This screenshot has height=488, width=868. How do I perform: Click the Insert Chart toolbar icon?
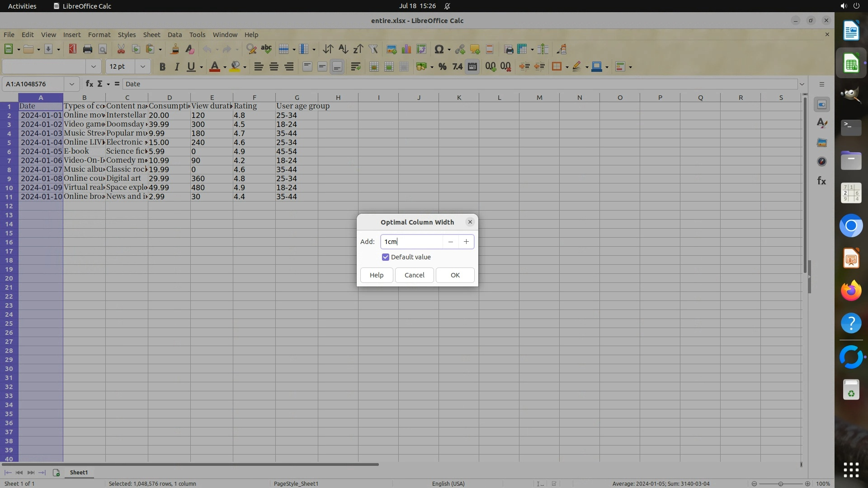pos(406,49)
